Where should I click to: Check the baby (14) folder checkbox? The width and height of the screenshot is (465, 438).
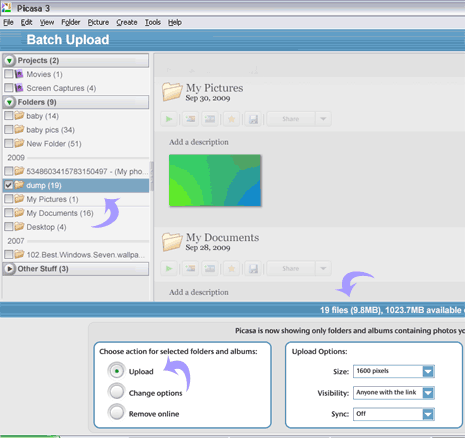point(9,116)
